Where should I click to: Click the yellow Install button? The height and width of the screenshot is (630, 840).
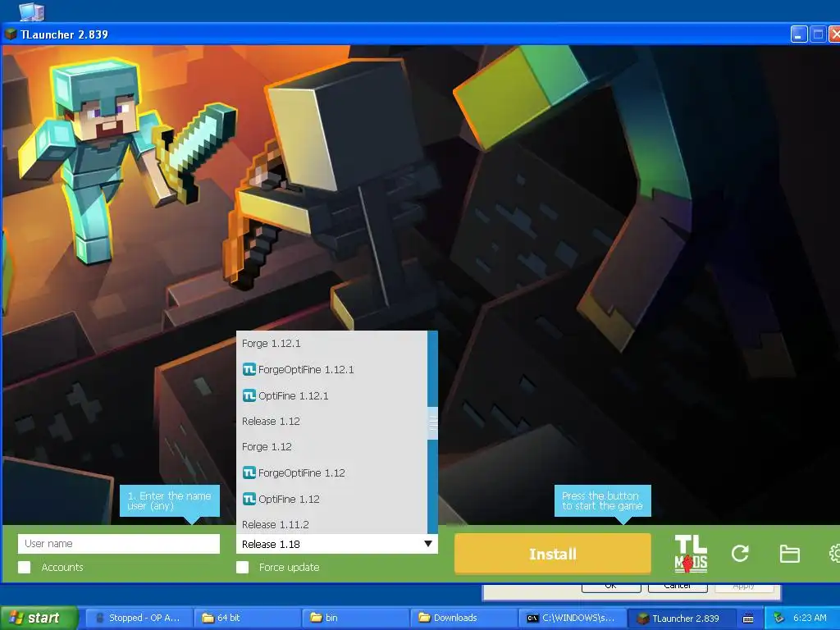[552, 554]
